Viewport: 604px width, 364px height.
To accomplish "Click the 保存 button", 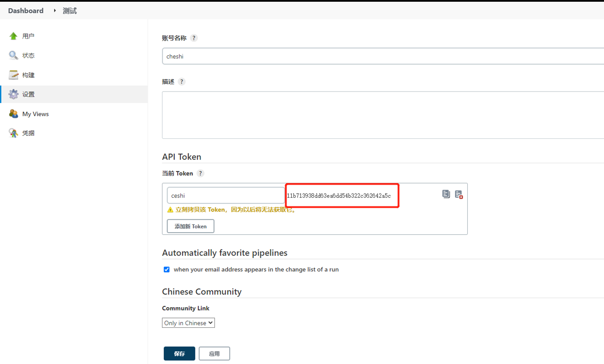I will tap(179, 353).
